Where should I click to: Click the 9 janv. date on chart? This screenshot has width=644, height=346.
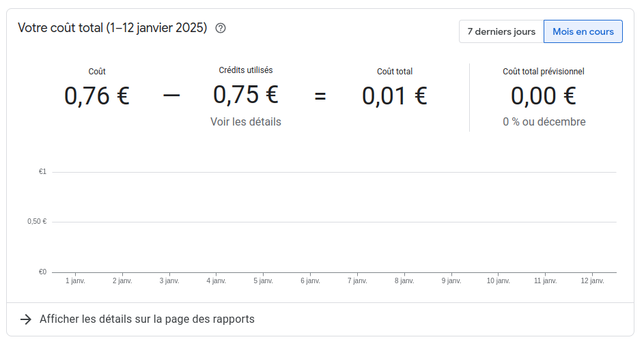click(x=451, y=280)
